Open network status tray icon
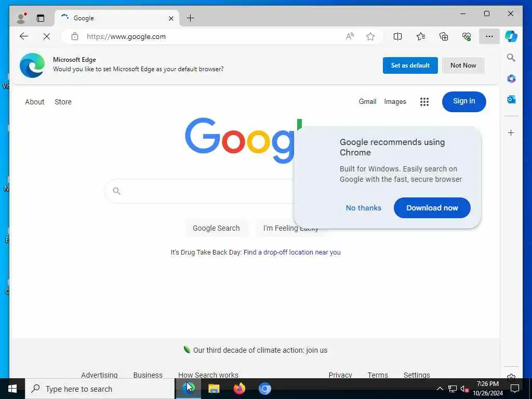532x399 pixels. click(x=453, y=389)
